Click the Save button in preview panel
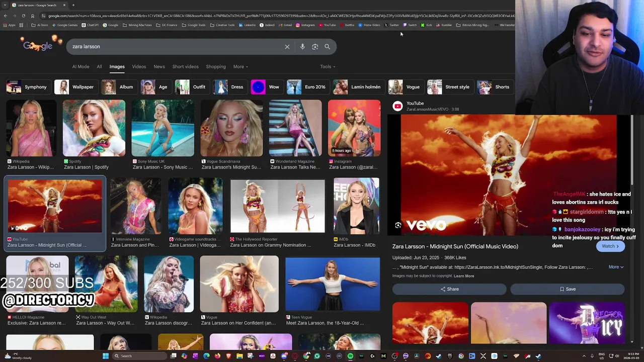This screenshot has width=644, height=362. pyautogui.click(x=568, y=289)
